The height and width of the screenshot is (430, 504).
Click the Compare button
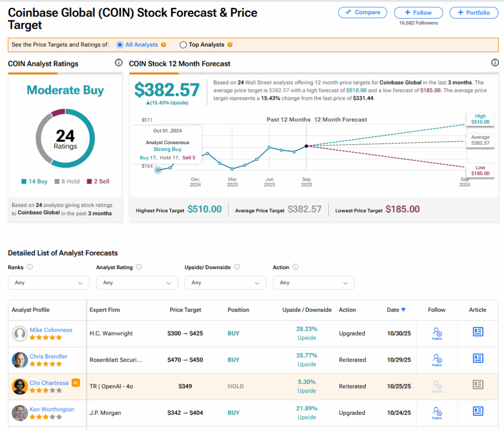362,12
